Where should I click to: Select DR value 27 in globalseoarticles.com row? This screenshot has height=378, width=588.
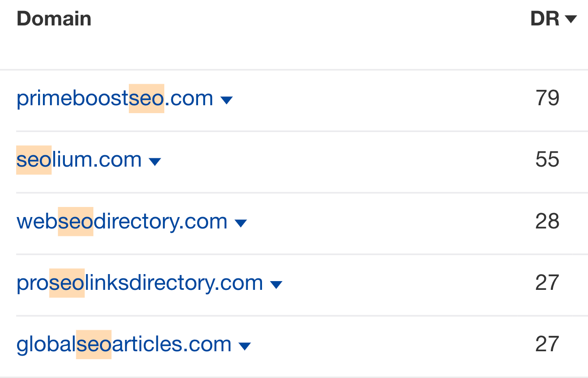(x=547, y=344)
